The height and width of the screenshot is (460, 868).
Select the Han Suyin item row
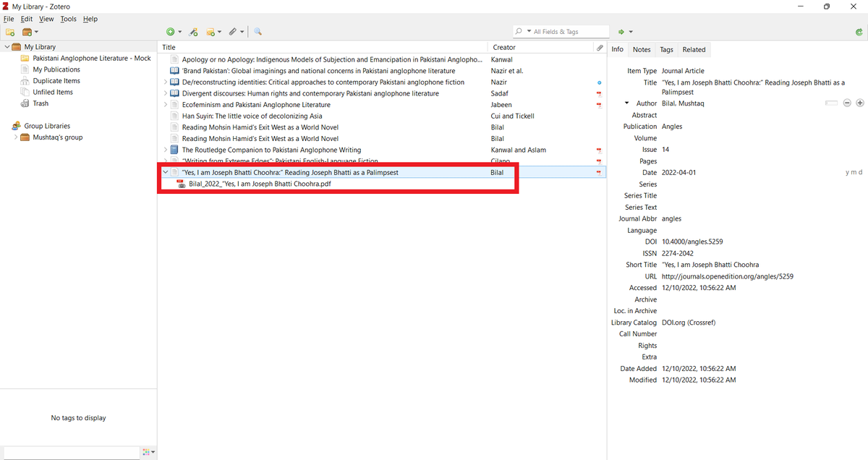pos(381,116)
